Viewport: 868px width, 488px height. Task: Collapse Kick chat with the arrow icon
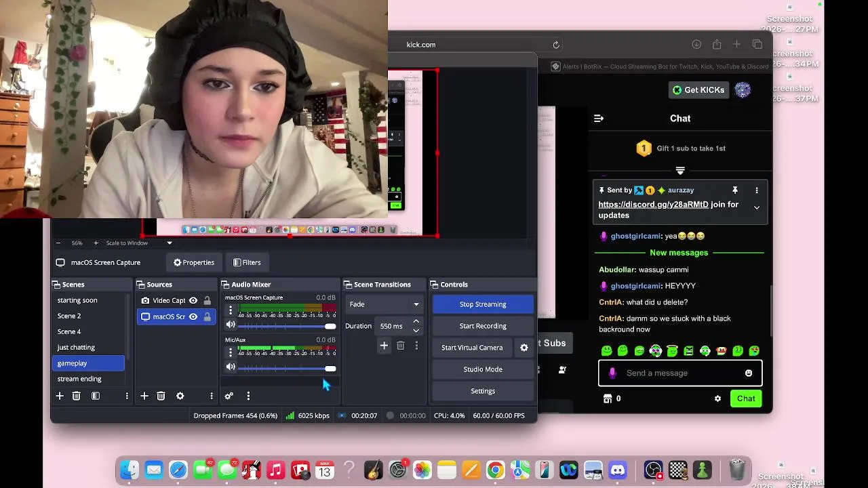tap(599, 118)
